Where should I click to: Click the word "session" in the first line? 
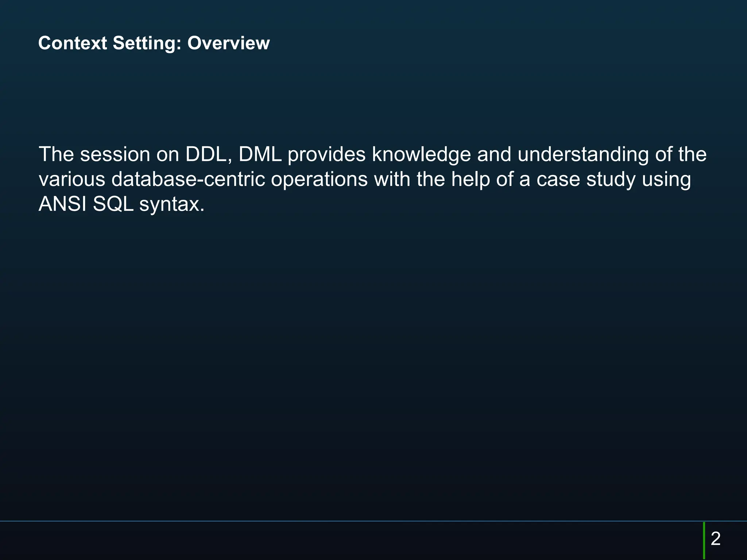(115, 155)
